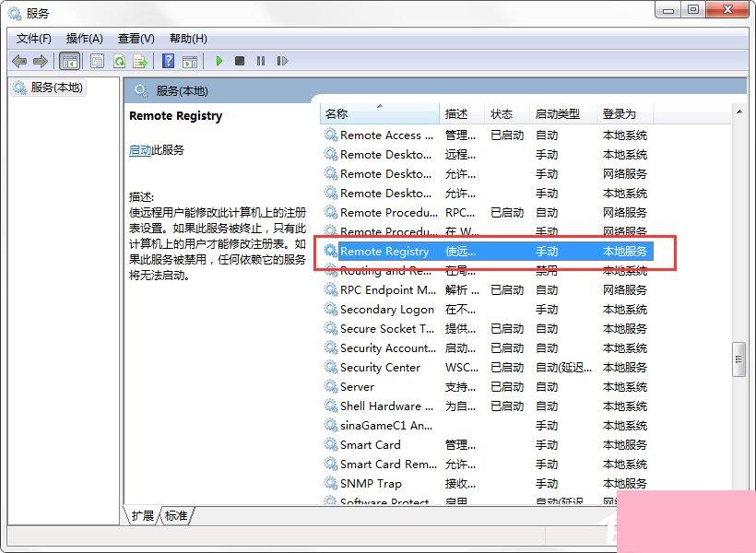Start the service with the green play icon
This screenshot has width=756, height=553.
[219, 61]
